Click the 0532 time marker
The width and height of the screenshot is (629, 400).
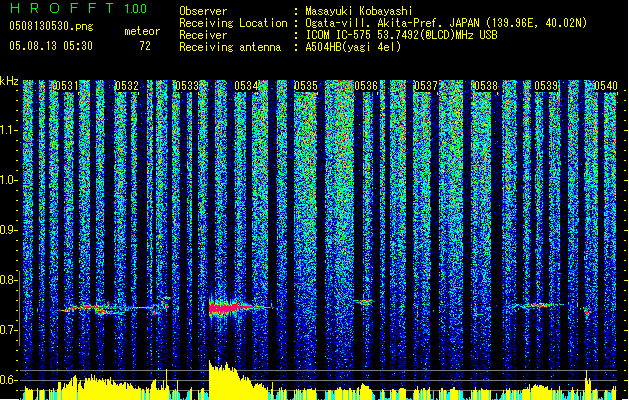coord(127,86)
